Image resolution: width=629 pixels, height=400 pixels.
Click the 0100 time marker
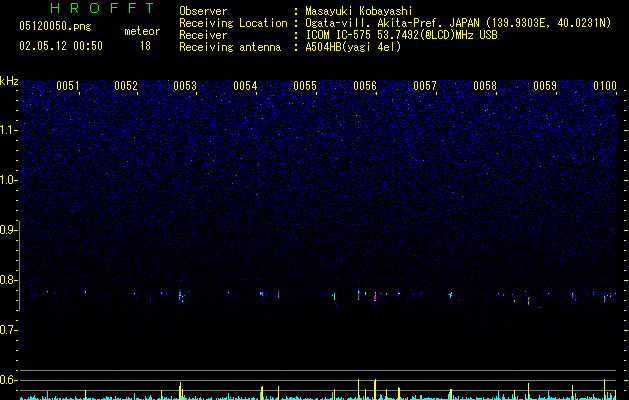coord(605,86)
